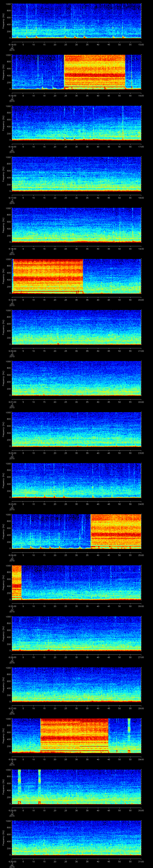Click the 18:00 end time label
The height and width of the screenshot is (868, 153).
click(x=141, y=197)
